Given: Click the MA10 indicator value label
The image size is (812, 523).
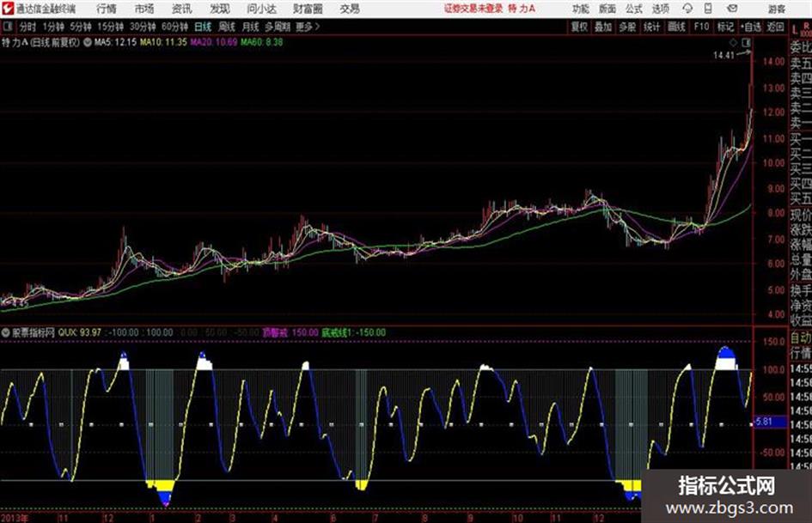Looking at the screenshot, I should point(163,42).
